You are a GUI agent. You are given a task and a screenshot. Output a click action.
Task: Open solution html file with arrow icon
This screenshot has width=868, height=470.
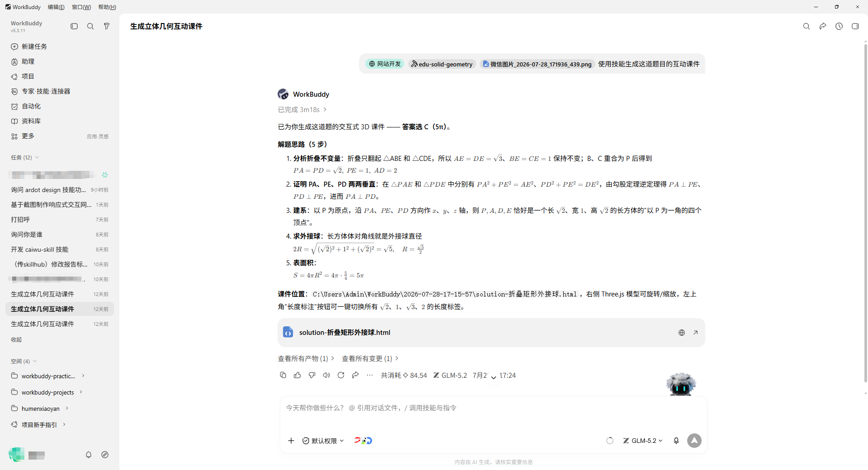click(x=696, y=333)
